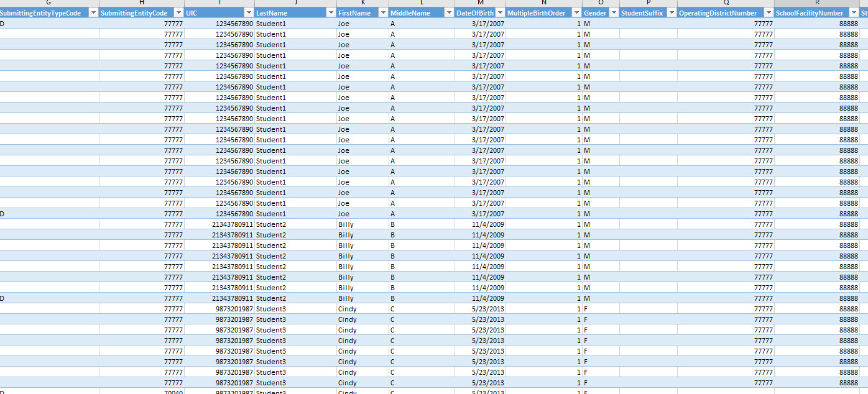Select entire column R via its letter
The image size is (868, 394).
pyautogui.click(x=817, y=3)
